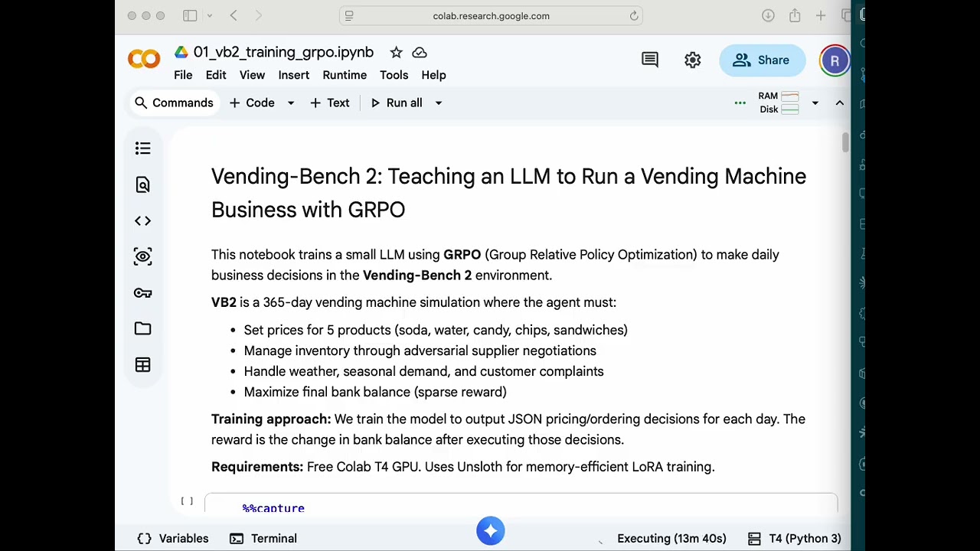
Task: Click the Google Drive icon beside notebook title
Action: point(181,52)
